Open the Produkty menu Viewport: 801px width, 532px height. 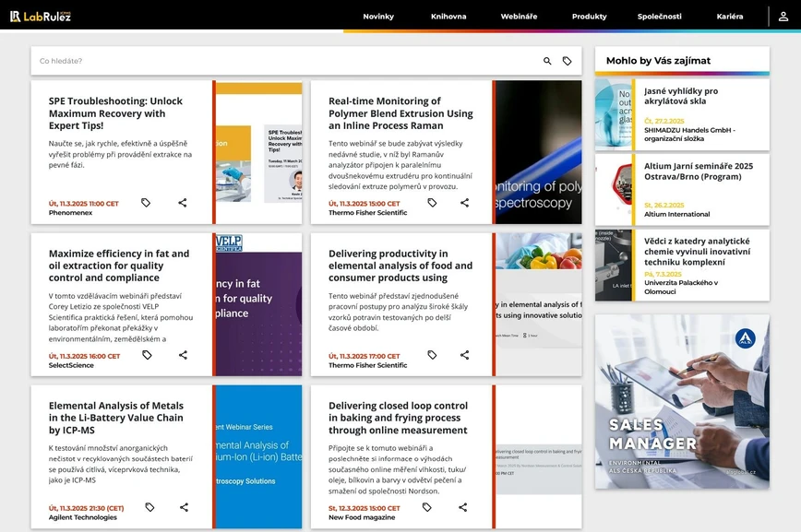(590, 17)
